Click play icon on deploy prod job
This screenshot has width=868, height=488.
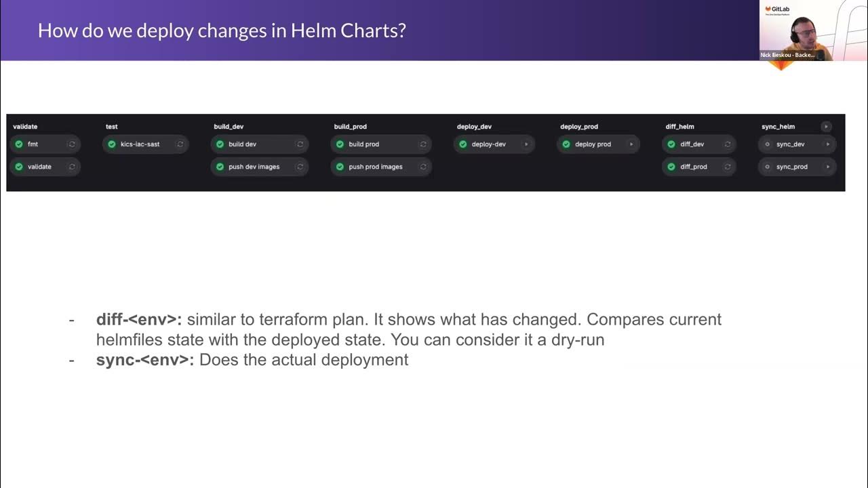[631, 144]
